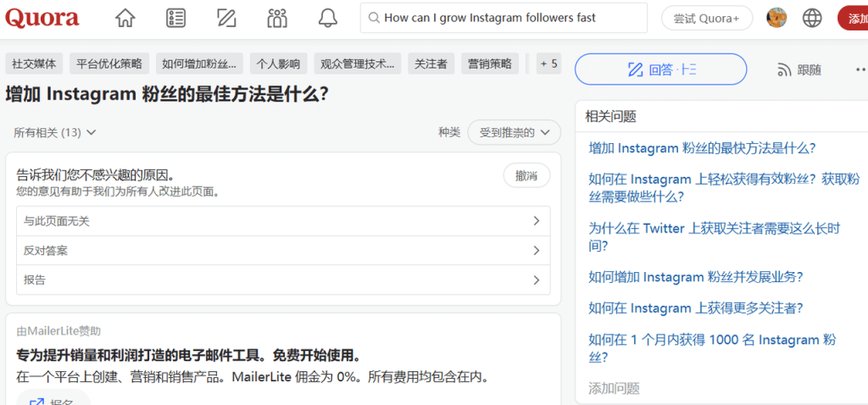The width and height of the screenshot is (868, 405).
Task: Open the Spaces people icon
Action: [x=277, y=18]
